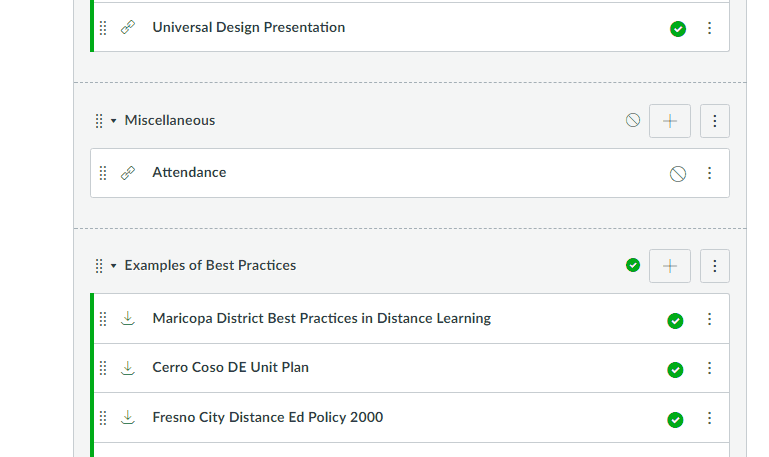This screenshot has height=457, width=769.
Task: Open kebab menu for Miscellaneous module
Action: coord(715,121)
